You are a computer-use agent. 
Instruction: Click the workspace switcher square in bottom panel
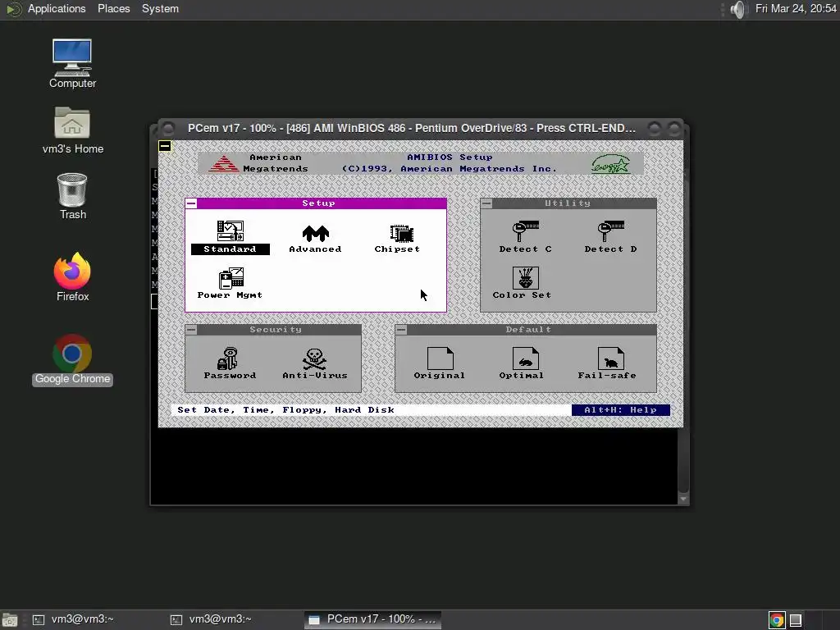(x=796, y=620)
